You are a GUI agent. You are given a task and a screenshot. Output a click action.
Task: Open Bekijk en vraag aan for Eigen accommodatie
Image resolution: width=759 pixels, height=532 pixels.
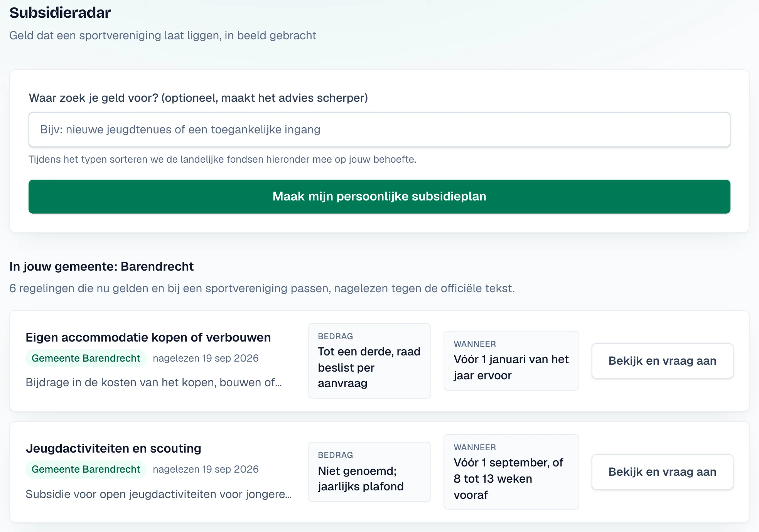662,361
